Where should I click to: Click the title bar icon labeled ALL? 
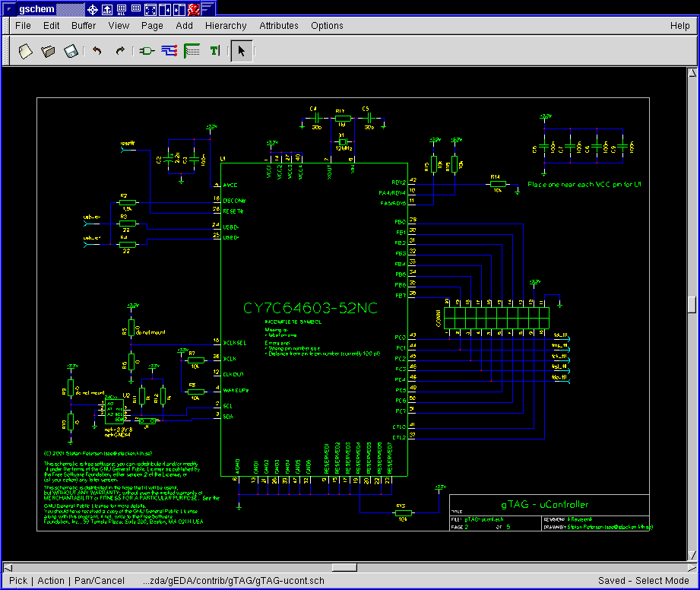click(122, 9)
